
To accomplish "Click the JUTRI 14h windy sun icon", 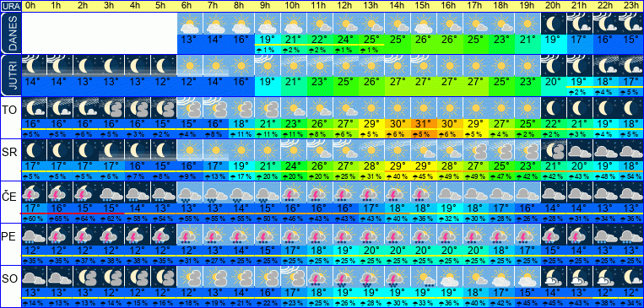I will point(398,66).
